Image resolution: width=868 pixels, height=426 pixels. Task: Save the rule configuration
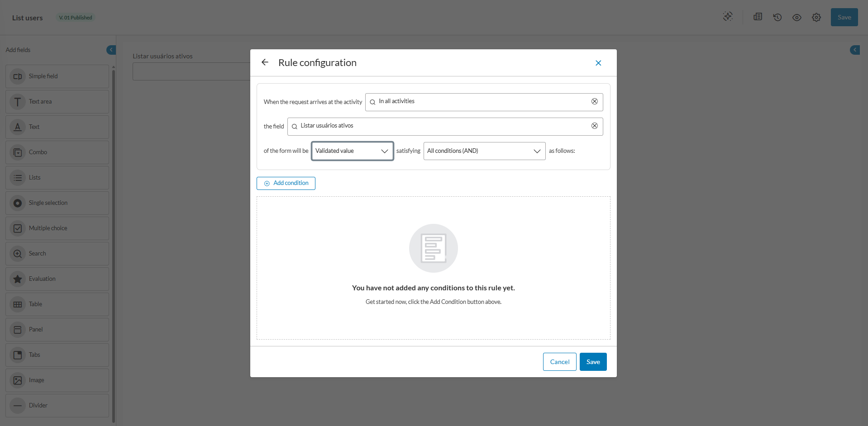pos(593,362)
